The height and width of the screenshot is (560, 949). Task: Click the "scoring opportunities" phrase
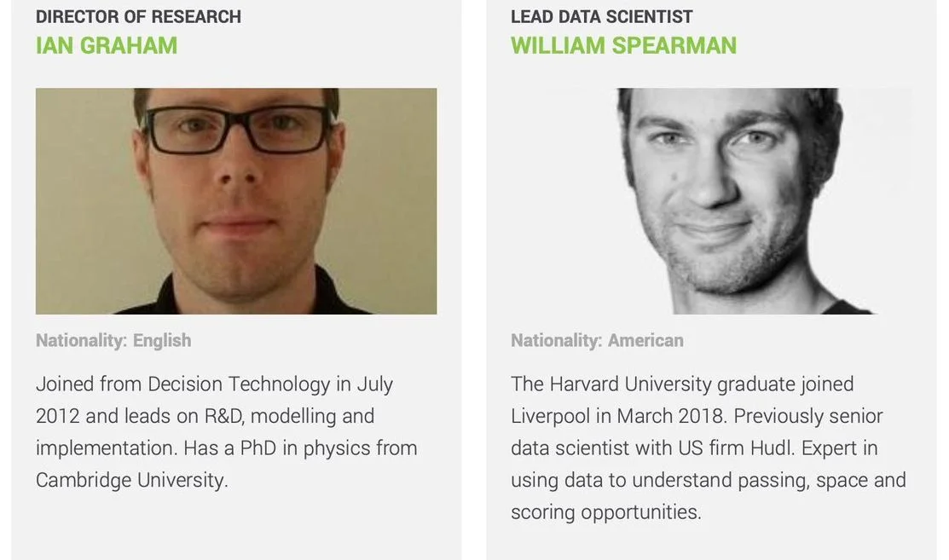(x=605, y=512)
